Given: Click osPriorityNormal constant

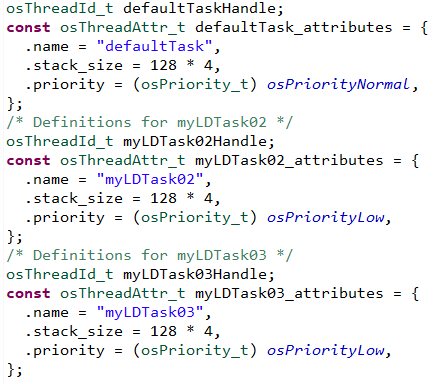Looking at the screenshot, I should point(338,84).
